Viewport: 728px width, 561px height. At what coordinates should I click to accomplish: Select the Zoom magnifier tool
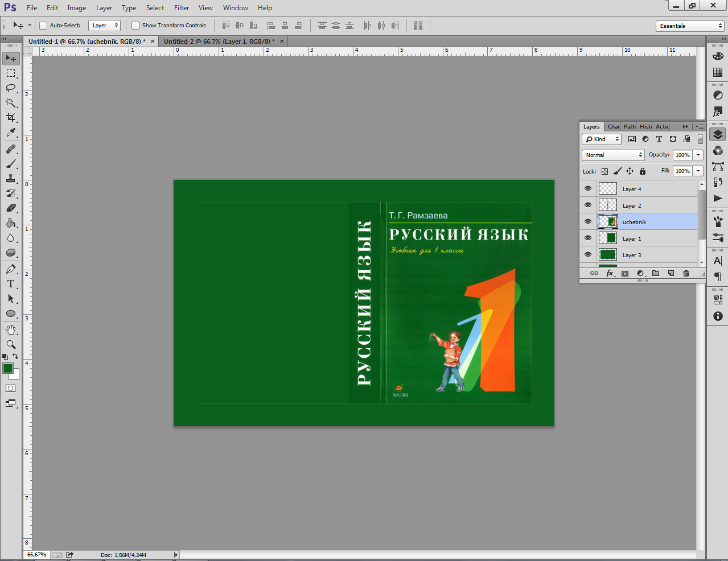pyautogui.click(x=11, y=345)
